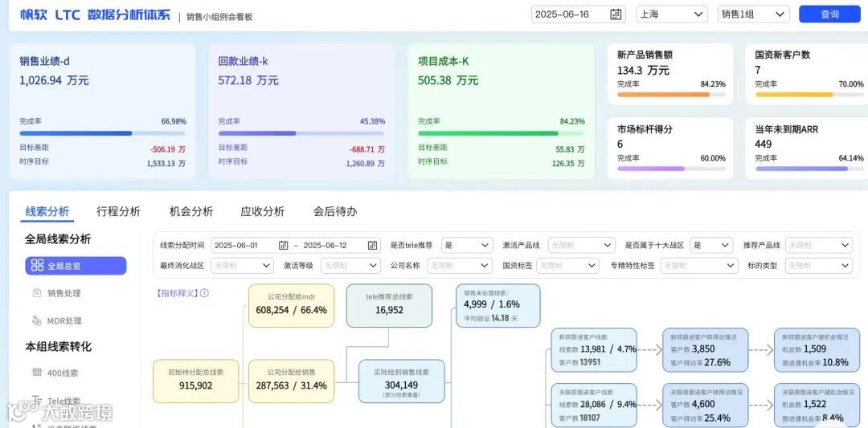Image resolution: width=868 pixels, height=428 pixels.
Task: Click the grid icon on 全局总览
Action: click(x=37, y=266)
